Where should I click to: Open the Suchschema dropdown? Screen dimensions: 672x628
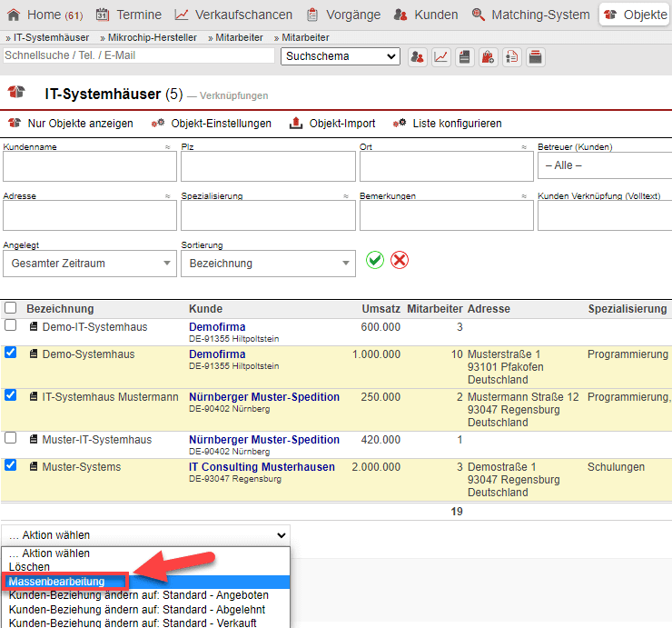[x=341, y=56]
